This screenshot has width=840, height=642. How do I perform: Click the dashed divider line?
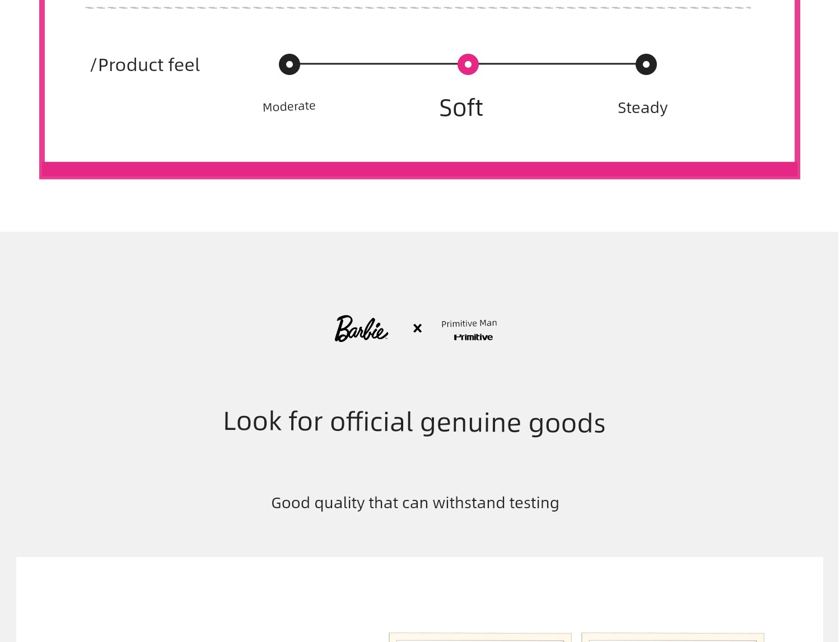(418, 8)
